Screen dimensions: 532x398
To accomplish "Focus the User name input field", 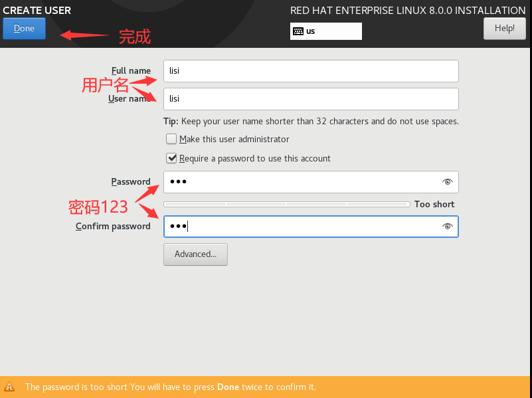I will click(x=311, y=99).
